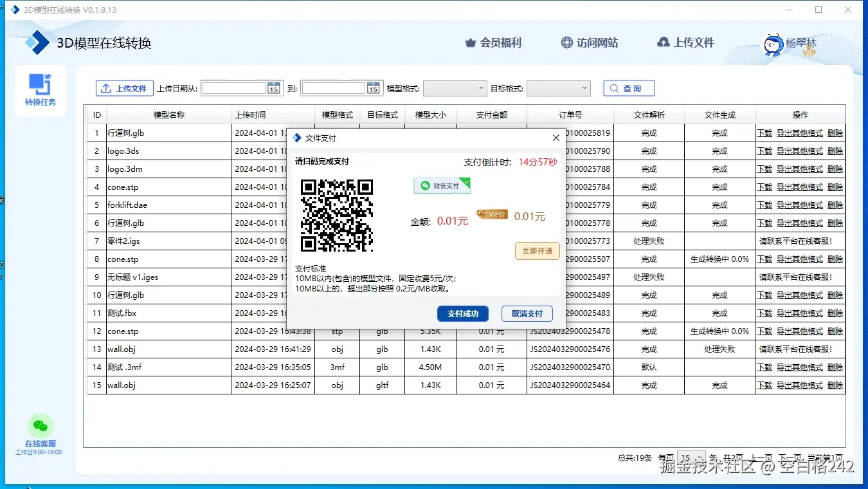Click the dialog title icon beside 文件支付
Image resolution: width=868 pixels, height=489 pixels.
click(296, 138)
